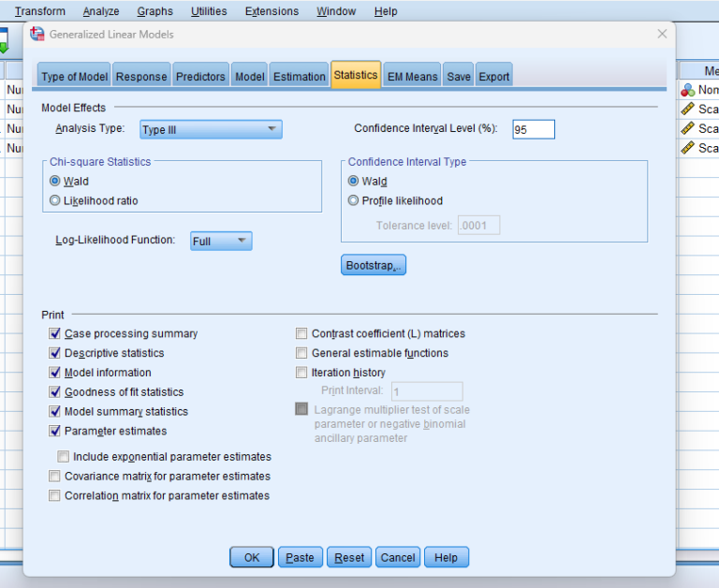Switch to the Response tab
719x588 pixels.
click(x=141, y=76)
